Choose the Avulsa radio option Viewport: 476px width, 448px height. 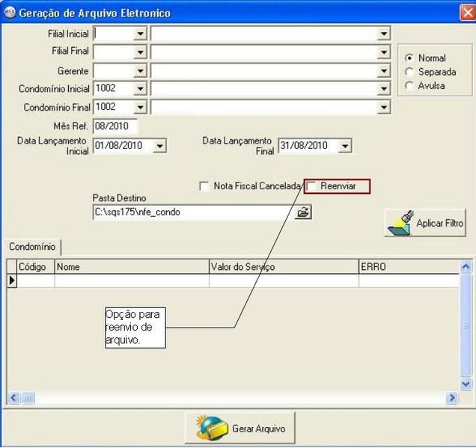click(x=409, y=85)
